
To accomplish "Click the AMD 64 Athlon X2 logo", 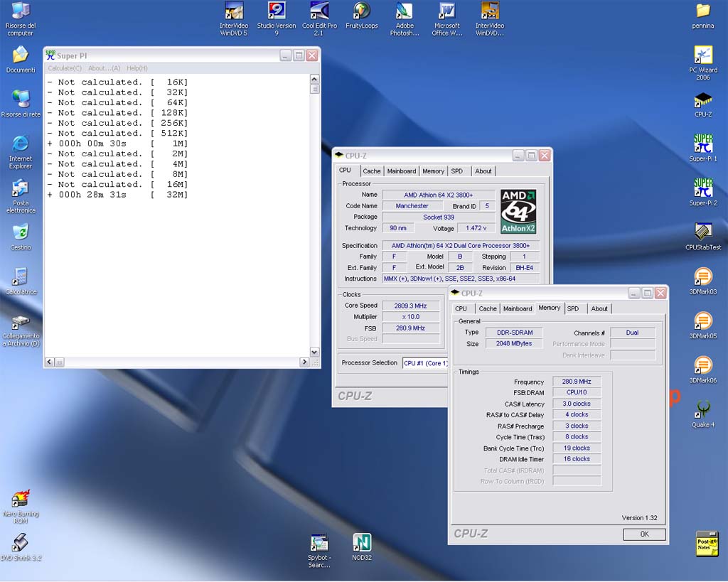I will point(518,211).
